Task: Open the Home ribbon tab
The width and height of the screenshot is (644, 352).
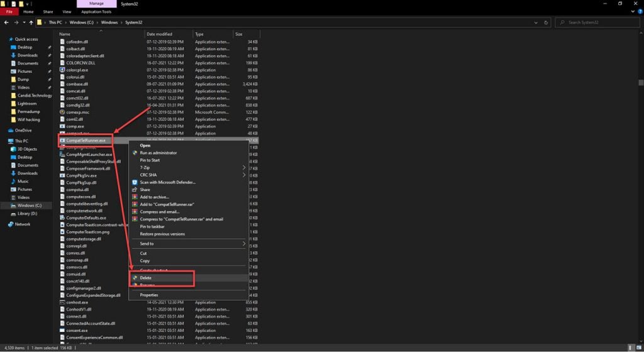Action: [x=28, y=12]
